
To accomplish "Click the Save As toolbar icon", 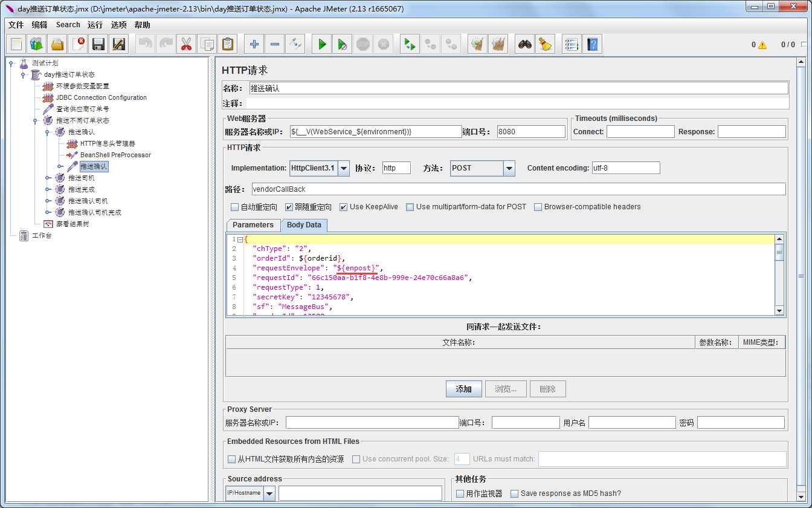I will point(119,44).
